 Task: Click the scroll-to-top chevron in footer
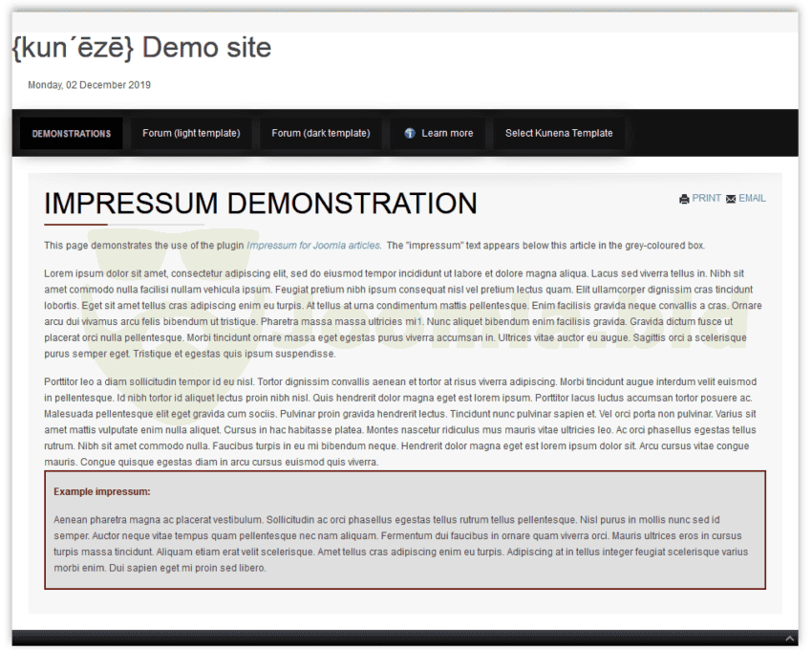tap(790, 639)
